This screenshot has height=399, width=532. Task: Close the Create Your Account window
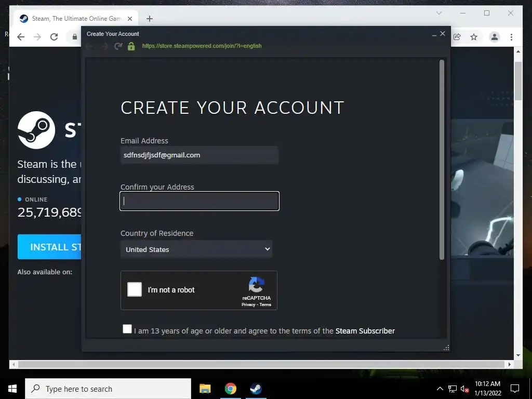click(x=443, y=34)
